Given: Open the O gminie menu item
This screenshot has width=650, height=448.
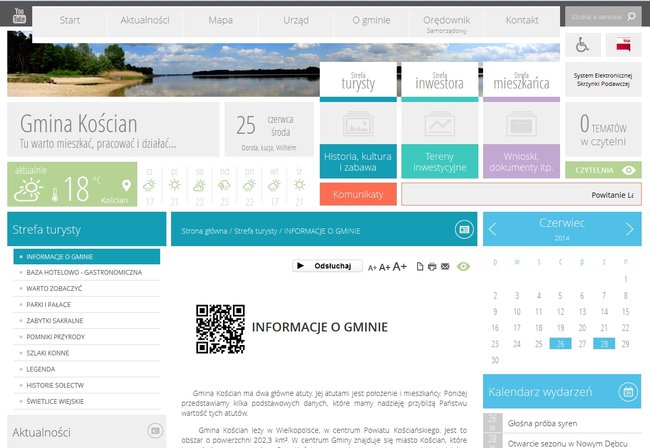Looking at the screenshot, I should [x=371, y=20].
